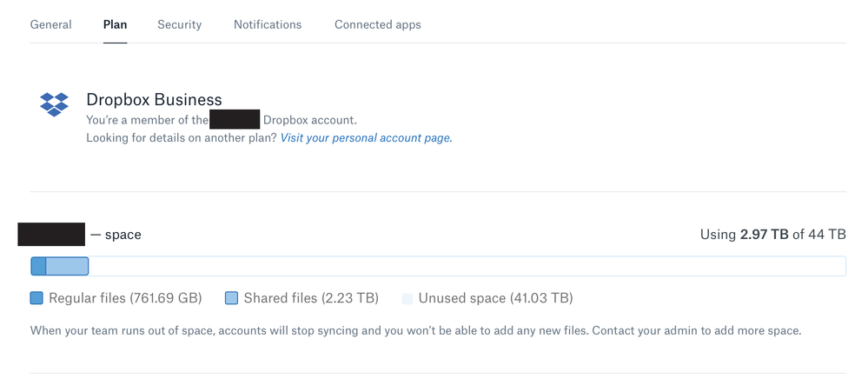The image size is (868, 392).
Task: Click the Dropbox Business heading
Action: pyautogui.click(x=154, y=100)
